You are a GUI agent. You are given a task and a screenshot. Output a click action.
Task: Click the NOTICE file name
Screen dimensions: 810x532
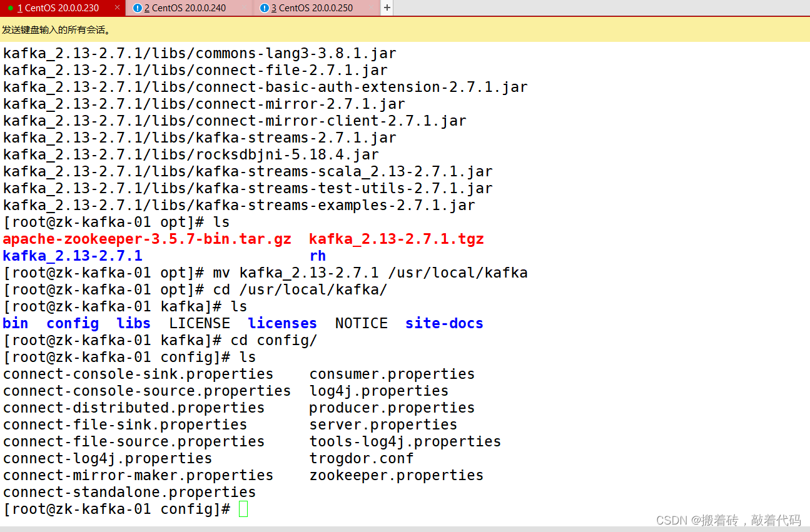pyautogui.click(x=362, y=324)
